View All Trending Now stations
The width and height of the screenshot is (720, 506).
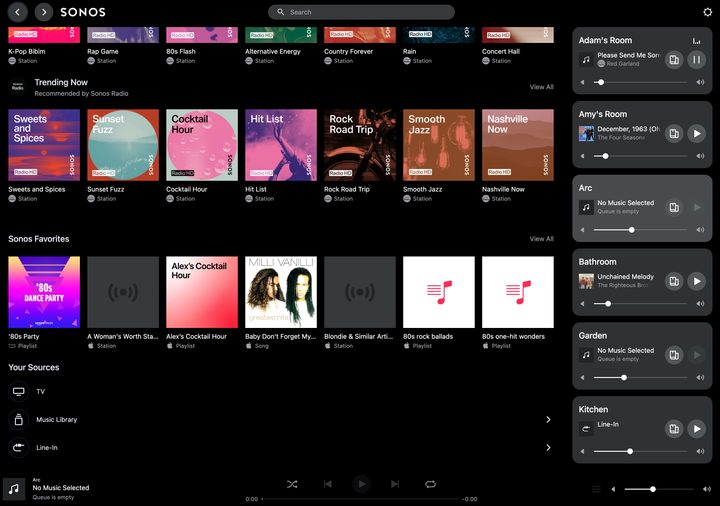click(541, 87)
